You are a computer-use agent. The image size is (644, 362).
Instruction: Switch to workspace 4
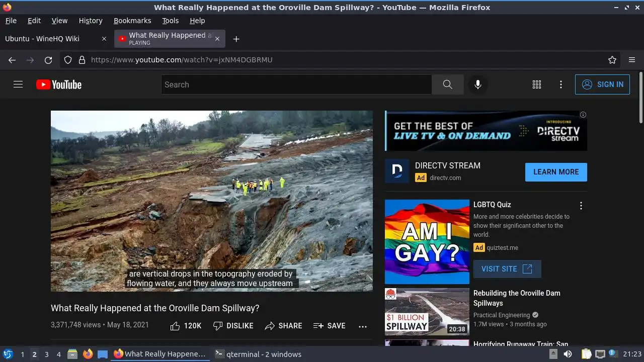pos(58,354)
